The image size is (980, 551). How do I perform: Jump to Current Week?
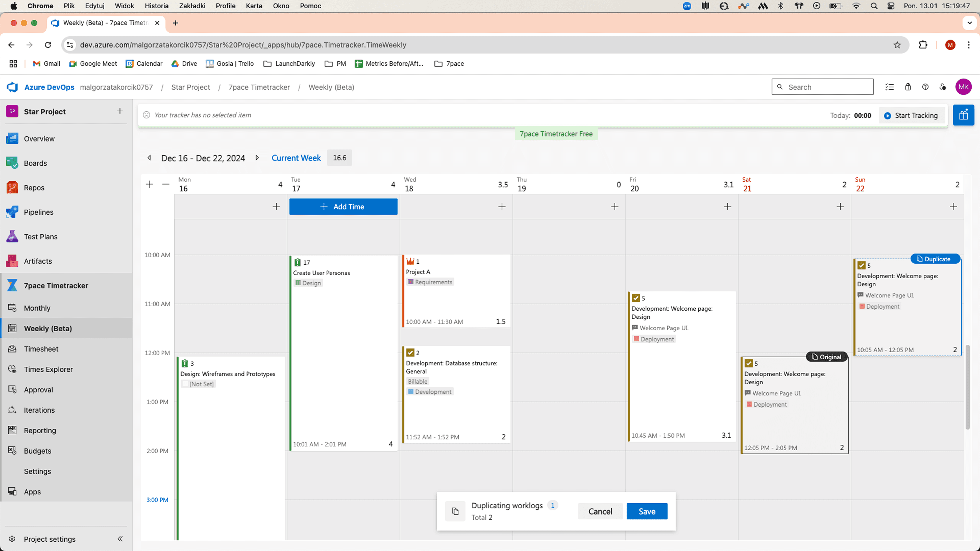(296, 158)
